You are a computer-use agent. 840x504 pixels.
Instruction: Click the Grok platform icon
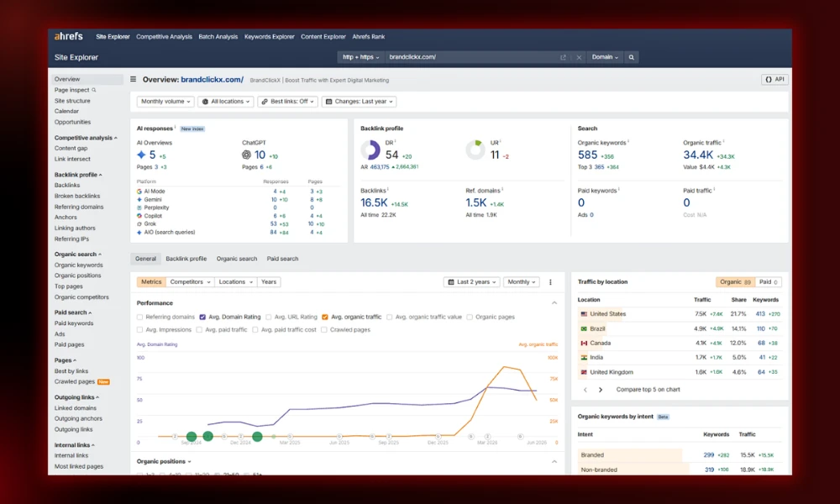coord(139,224)
